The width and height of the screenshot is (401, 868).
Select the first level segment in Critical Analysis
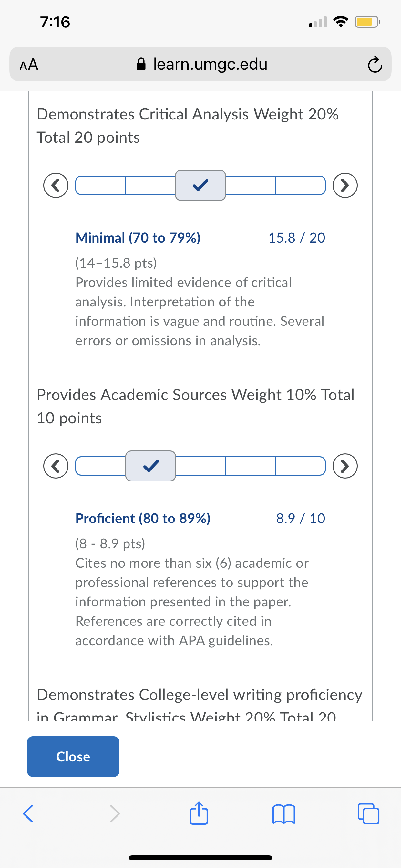101,185
